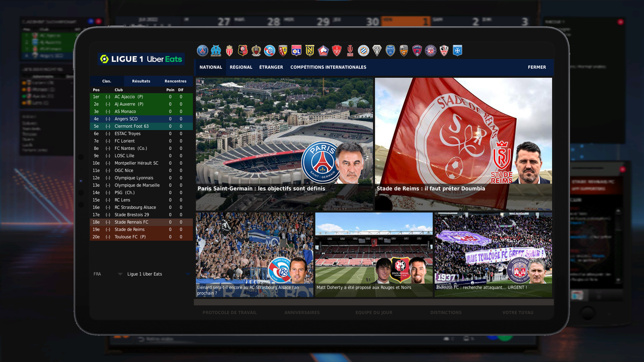Click the Poin column header
This screenshot has width=644, height=362.
(170, 90)
